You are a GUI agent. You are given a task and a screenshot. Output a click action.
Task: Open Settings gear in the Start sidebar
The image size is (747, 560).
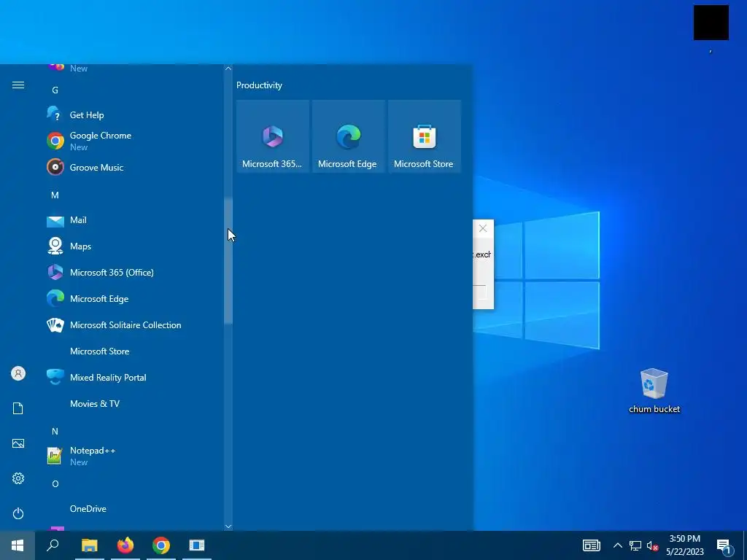(18, 478)
